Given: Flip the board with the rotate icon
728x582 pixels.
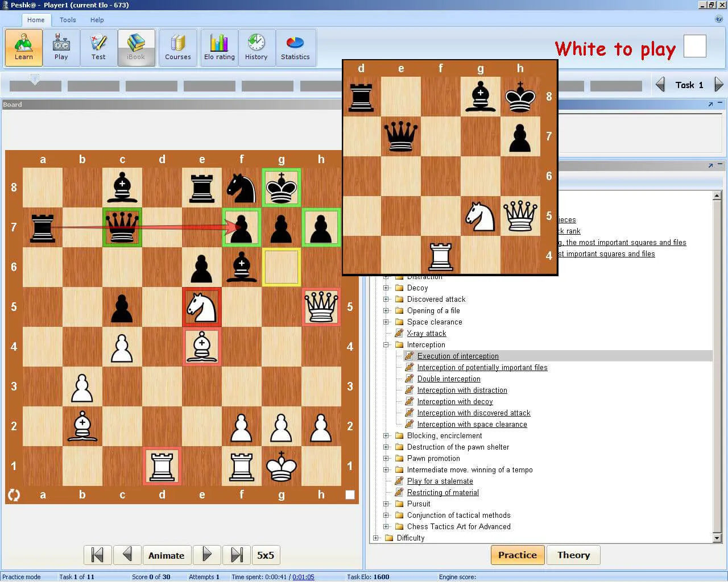Looking at the screenshot, I should 14,495.
